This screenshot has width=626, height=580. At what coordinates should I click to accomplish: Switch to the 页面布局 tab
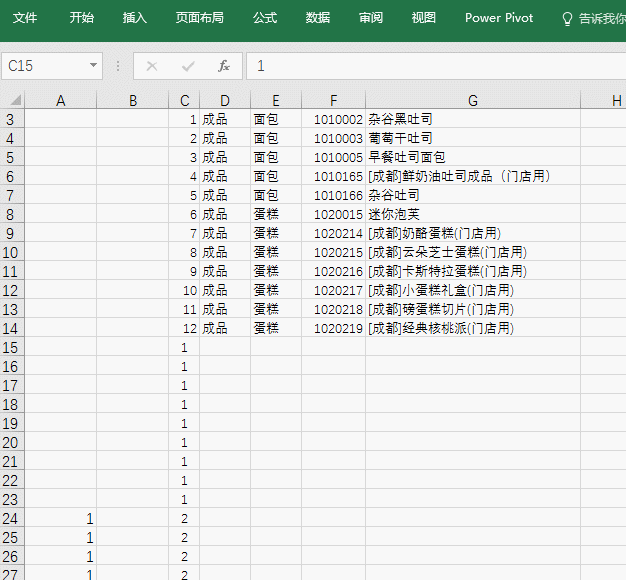tap(200, 18)
